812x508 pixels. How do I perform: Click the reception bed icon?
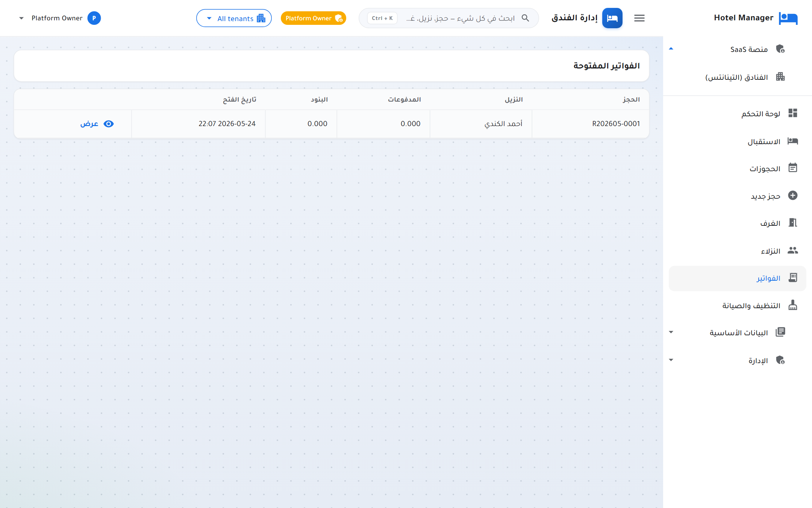[792, 141]
